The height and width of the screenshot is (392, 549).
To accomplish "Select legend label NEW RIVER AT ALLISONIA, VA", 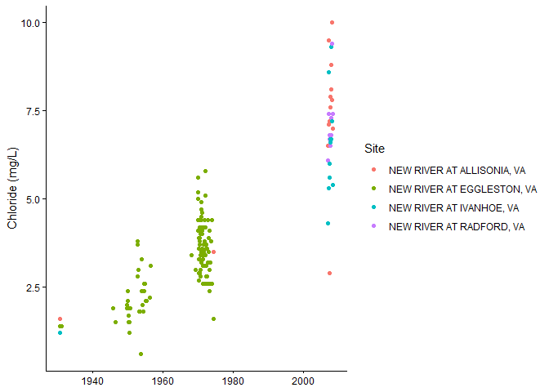I will pos(457,171).
